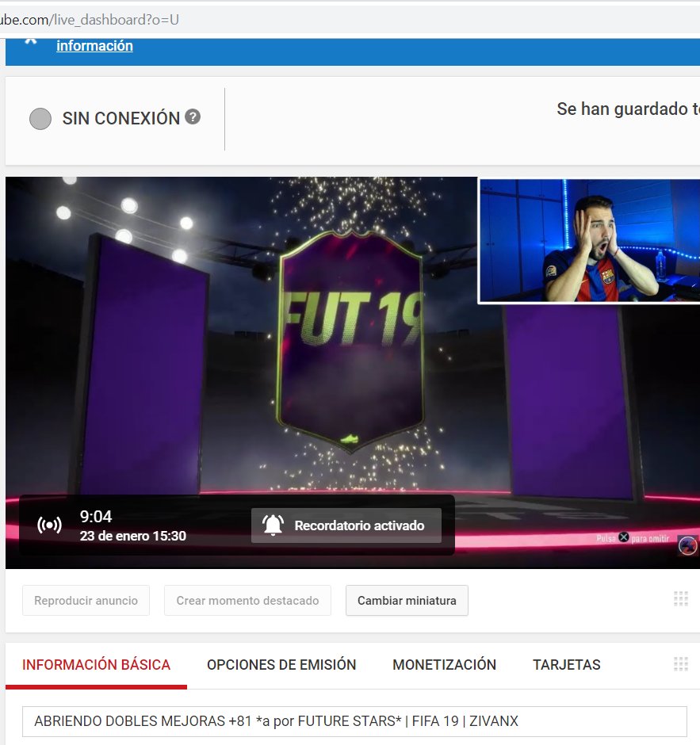
Task: Click the Recordatorio activado button
Action: 346,525
